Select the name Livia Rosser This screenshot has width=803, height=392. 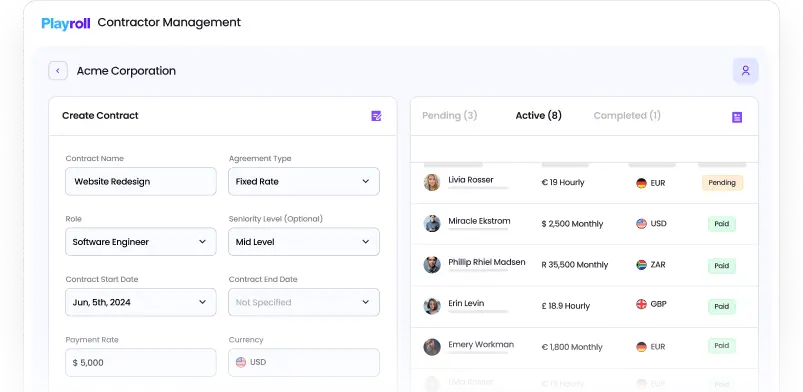tap(471, 180)
